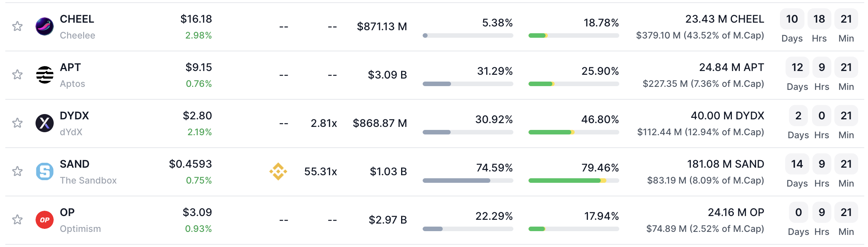Click the DYDX $868.87 M market cap

[380, 123]
